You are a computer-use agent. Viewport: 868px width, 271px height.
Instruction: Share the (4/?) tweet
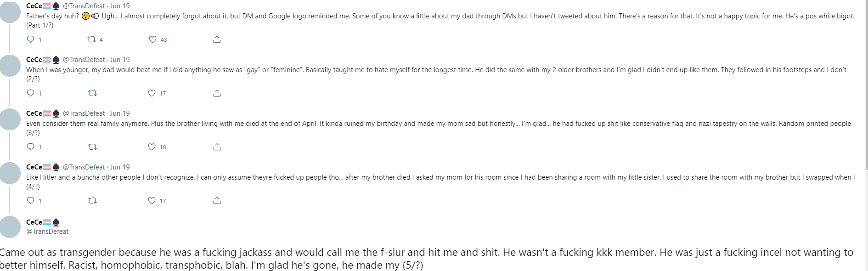click(217, 201)
